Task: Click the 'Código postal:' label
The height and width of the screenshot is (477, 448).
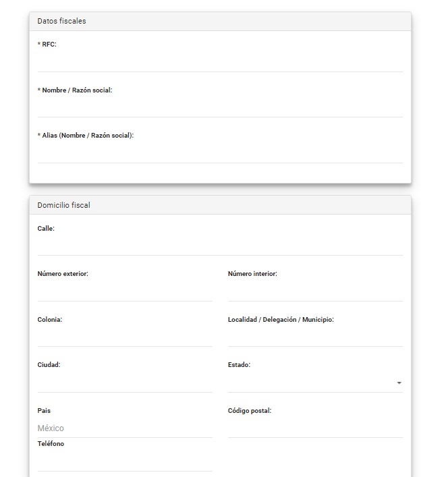Action: click(250, 411)
